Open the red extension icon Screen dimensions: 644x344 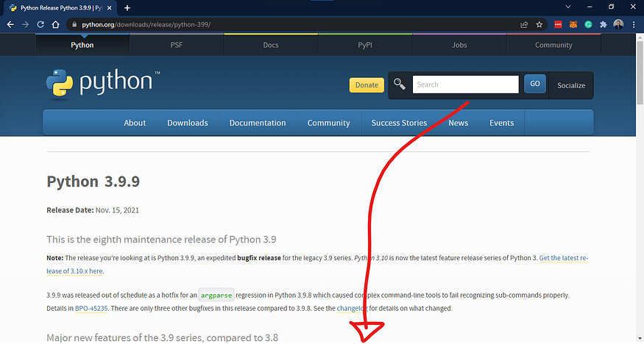[x=558, y=24]
